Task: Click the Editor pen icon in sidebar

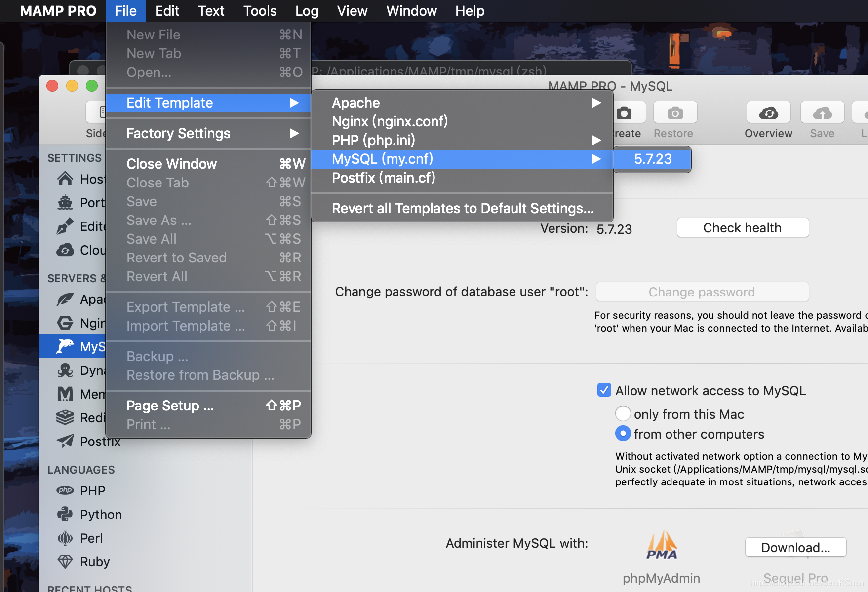Action: pos(65,226)
